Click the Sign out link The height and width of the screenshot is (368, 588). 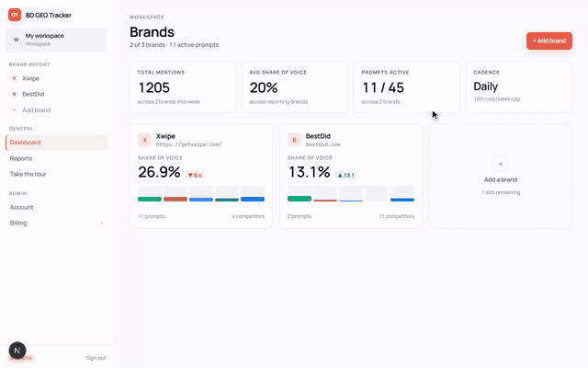pyautogui.click(x=96, y=358)
